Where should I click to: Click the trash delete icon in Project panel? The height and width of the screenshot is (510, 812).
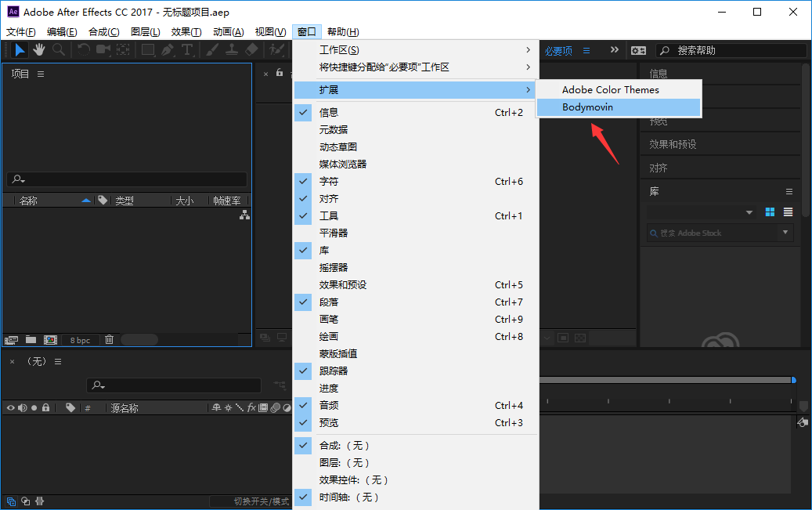[110, 340]
